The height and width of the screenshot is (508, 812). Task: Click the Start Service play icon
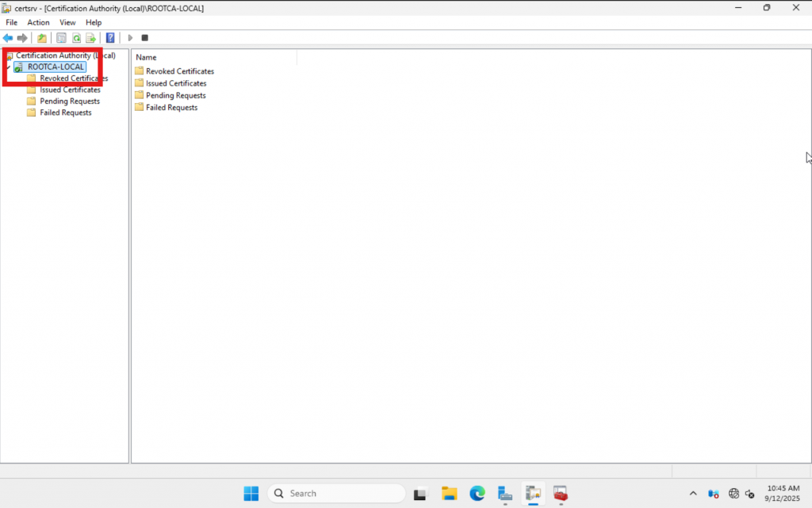(x=131, y=38)
